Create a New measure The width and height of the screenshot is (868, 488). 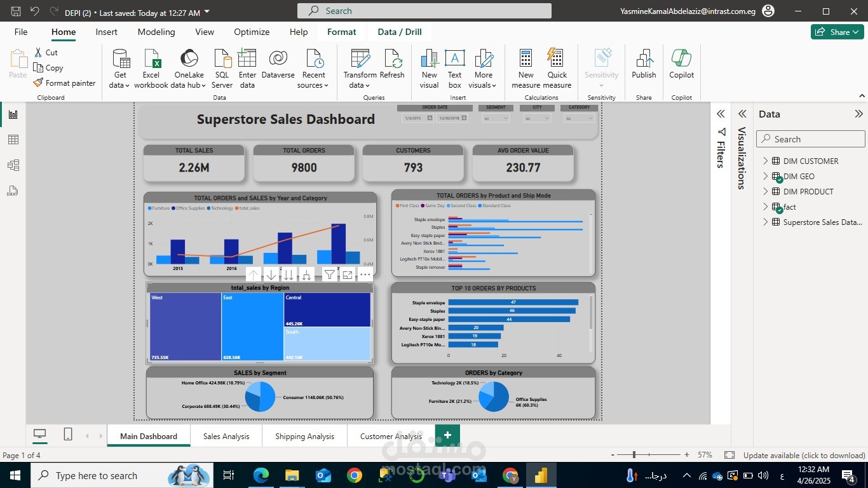[x=526, y=69]
